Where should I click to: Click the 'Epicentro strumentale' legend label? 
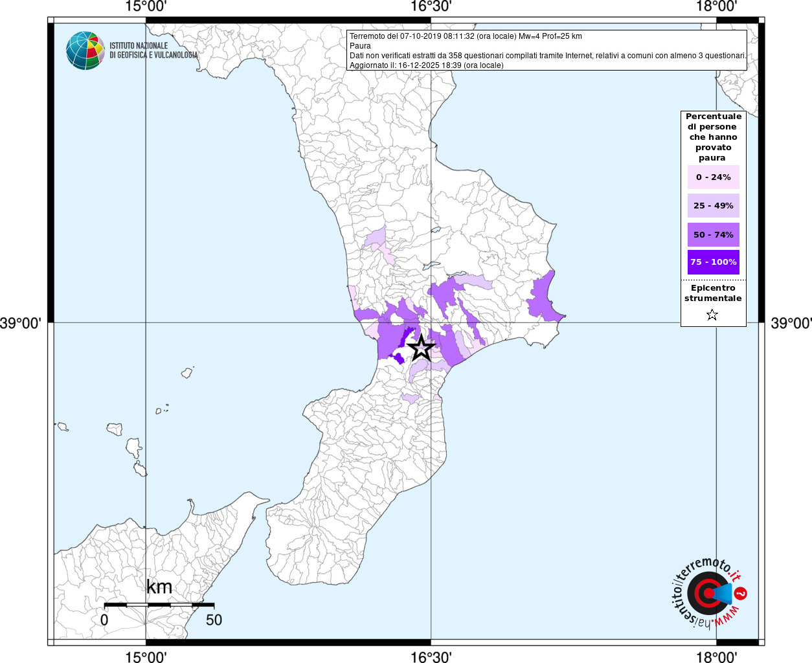point(713,293)
